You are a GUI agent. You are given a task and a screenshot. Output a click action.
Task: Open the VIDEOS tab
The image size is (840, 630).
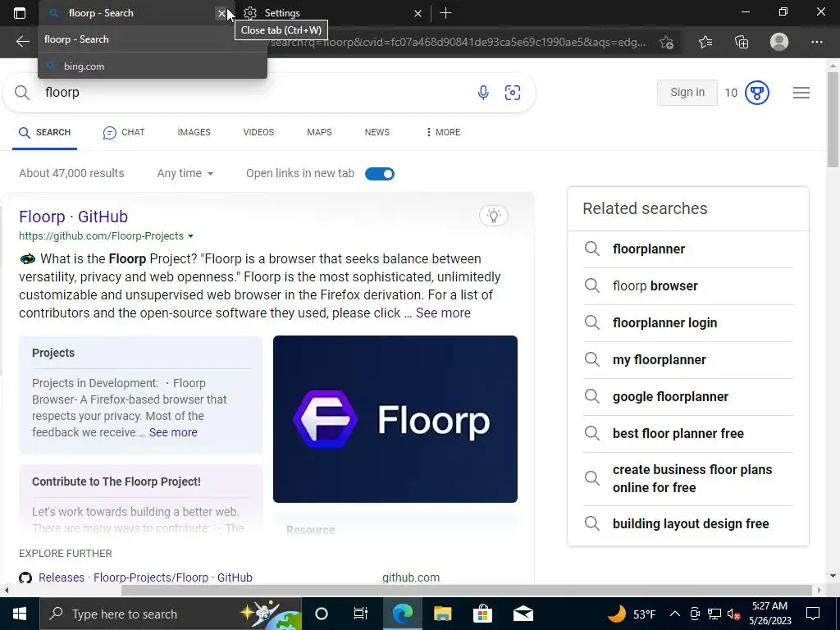[258, 132]
